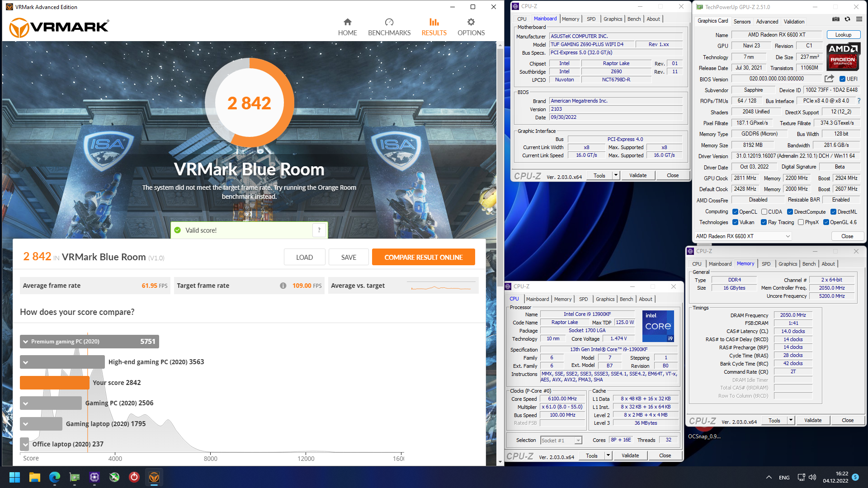Click COMPARE RESULT ONLINE button
The height and width of the screenshot is (488, 868).
[424, 257]
